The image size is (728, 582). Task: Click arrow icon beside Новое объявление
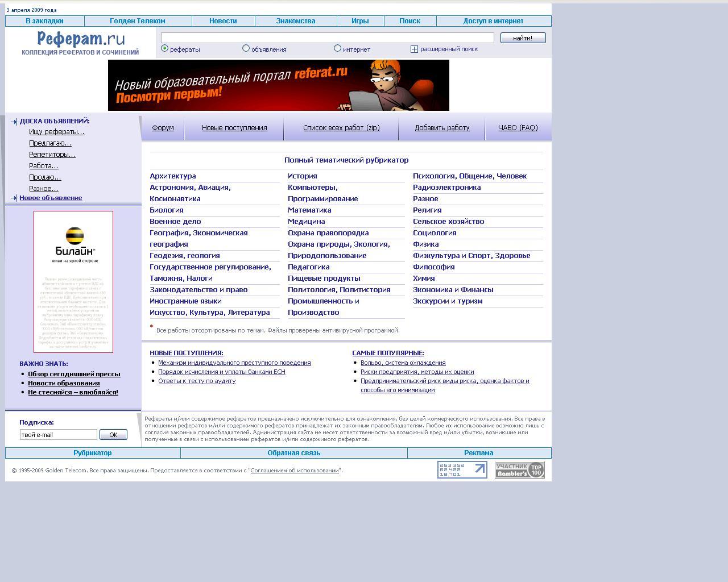coord(14,198)
